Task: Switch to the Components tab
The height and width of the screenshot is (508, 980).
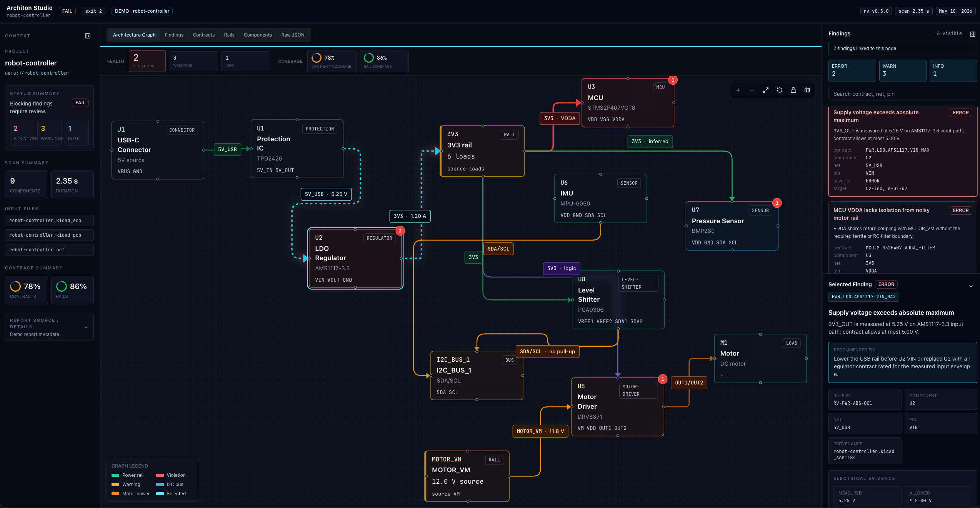Action: pyautogui.click(x=258, y=35)
